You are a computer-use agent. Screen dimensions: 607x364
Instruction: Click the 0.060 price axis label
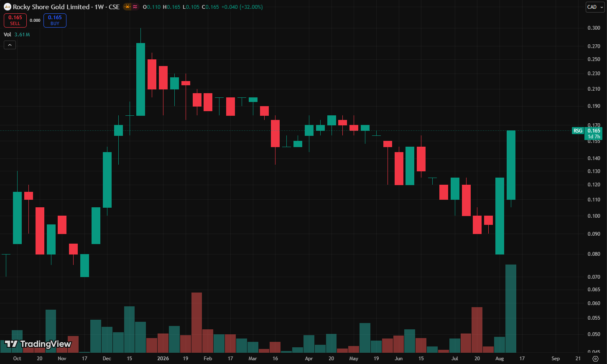[594, 303]
